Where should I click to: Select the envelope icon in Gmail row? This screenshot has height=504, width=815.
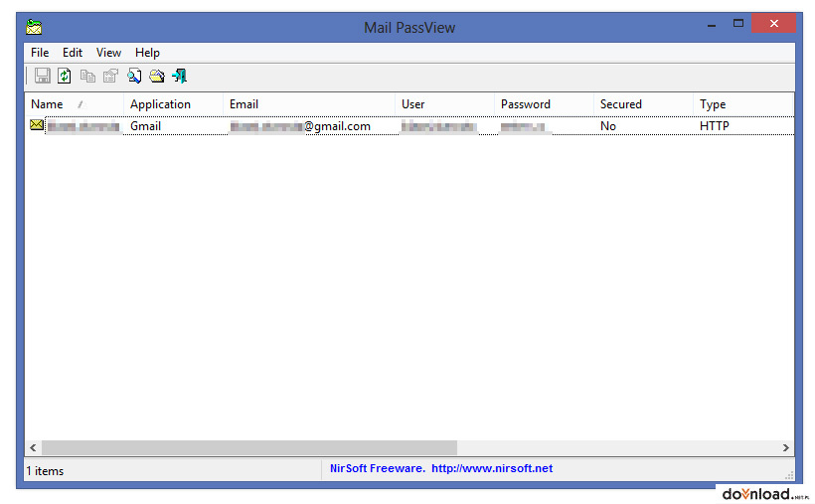(37, 125)
